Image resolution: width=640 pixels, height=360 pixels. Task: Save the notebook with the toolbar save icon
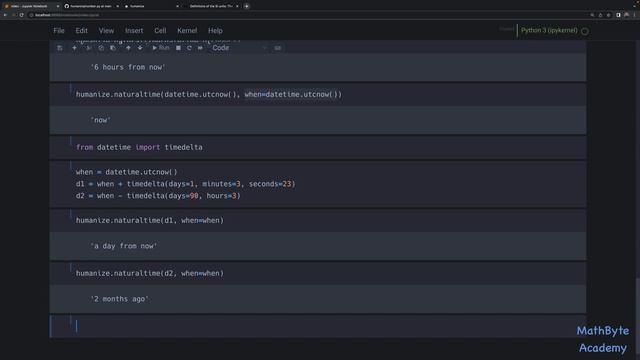pos(60,48)
